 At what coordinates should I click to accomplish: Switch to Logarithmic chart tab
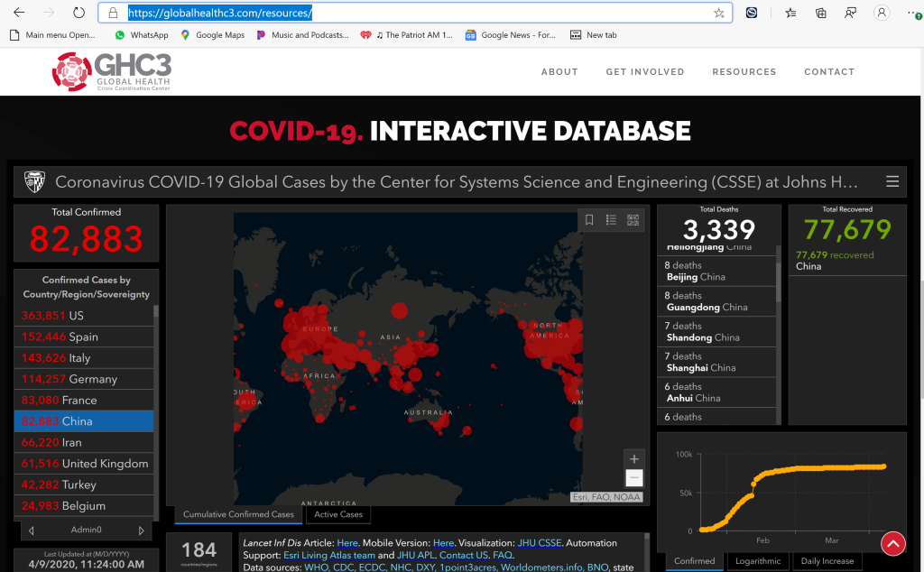(x=758, y=561)
